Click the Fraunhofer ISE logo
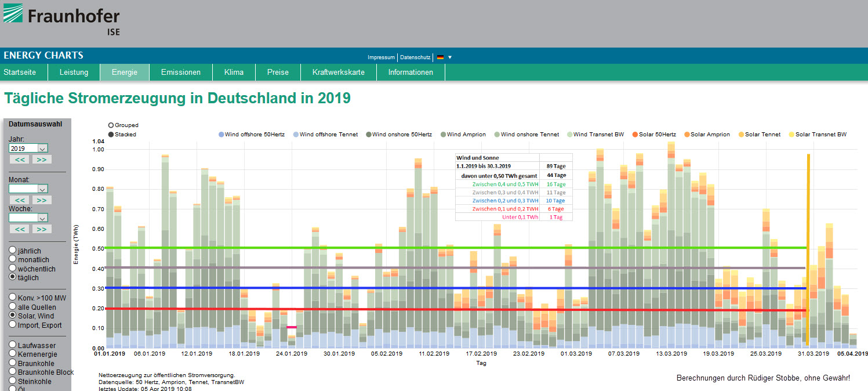The width and height of the screenshot is (868, 391). click(61, 19)
